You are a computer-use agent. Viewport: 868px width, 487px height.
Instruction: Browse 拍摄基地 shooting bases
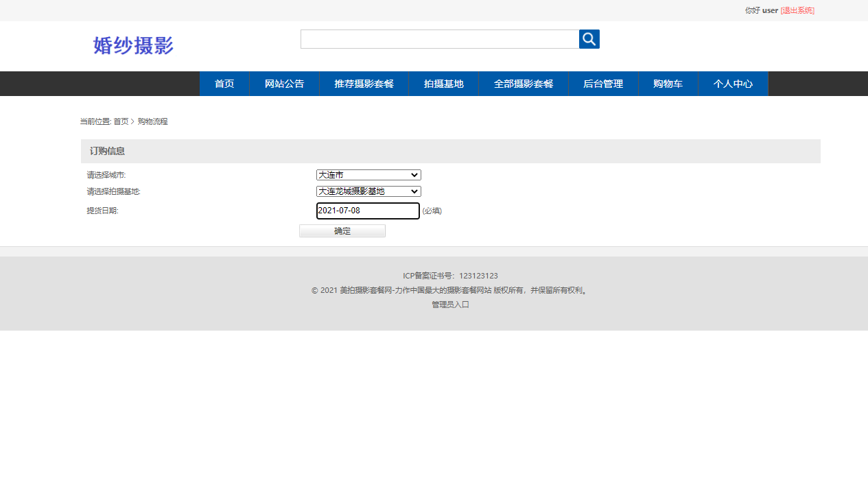coord(443,83)
